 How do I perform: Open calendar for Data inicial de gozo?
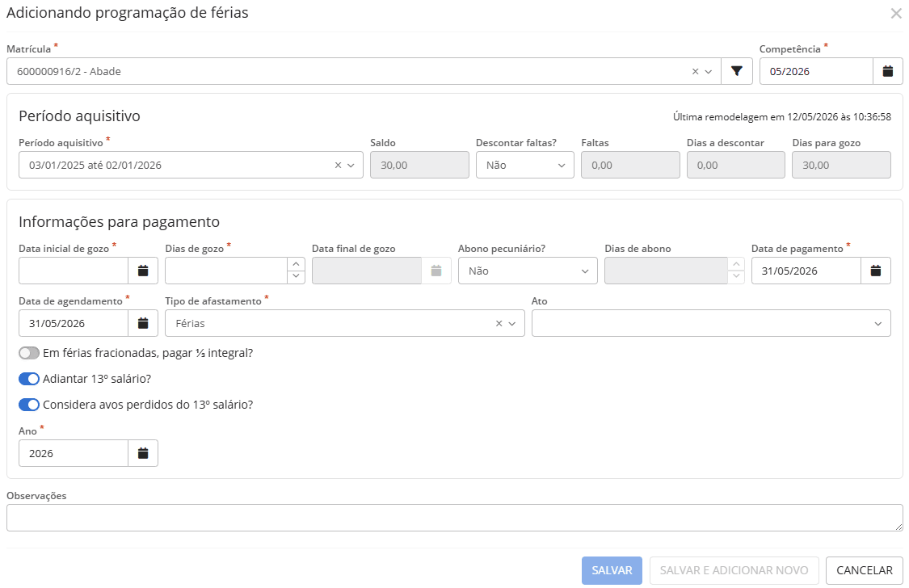coord(143,271)
